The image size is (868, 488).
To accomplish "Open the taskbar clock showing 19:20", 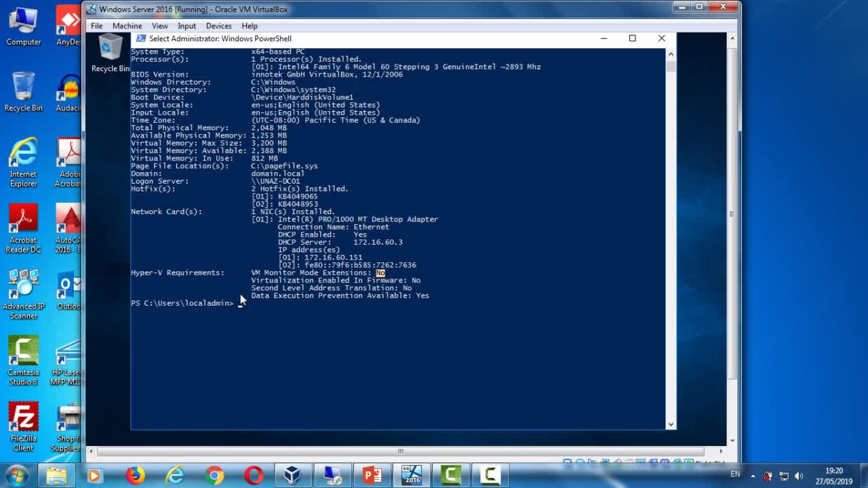I will tap(834, 476).
